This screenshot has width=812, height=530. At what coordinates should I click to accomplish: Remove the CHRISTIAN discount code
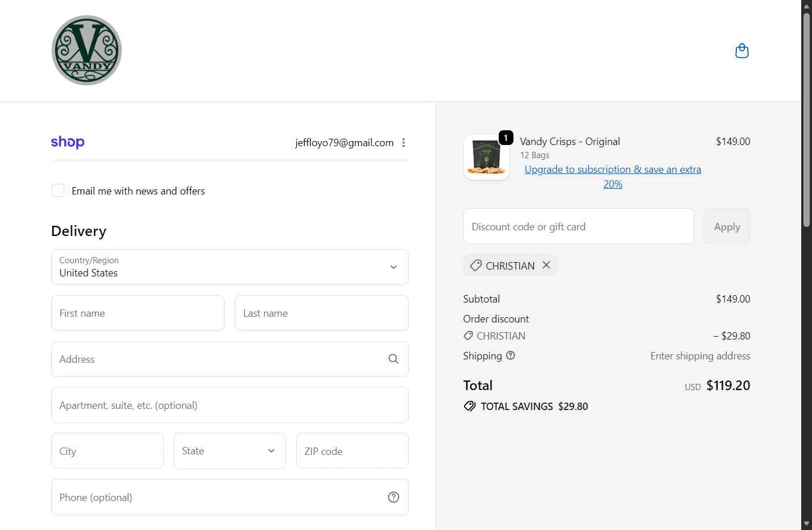click(546, 265)
